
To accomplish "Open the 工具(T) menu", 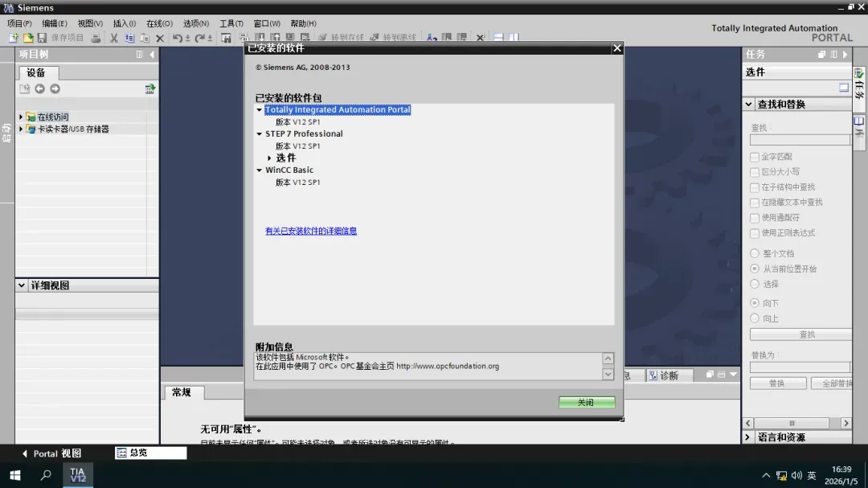I will click(231, 23).
